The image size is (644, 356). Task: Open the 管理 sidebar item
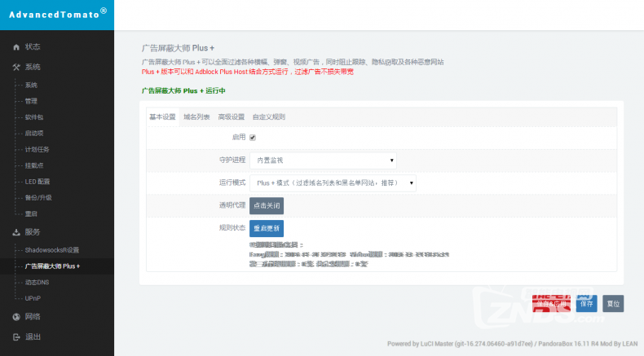[x=31, y=101]
